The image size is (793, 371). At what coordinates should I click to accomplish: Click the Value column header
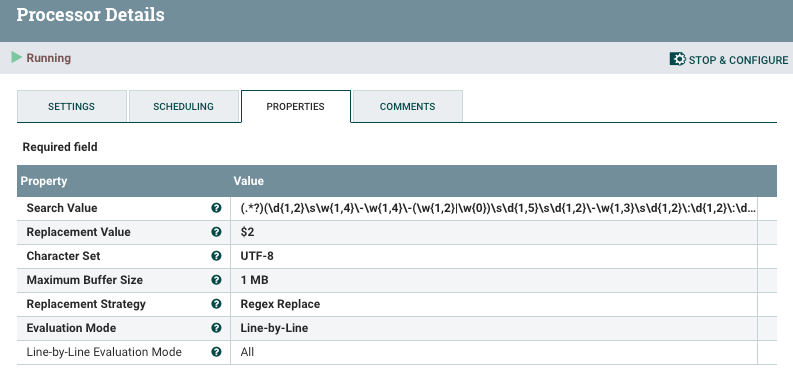click(248, 181)
